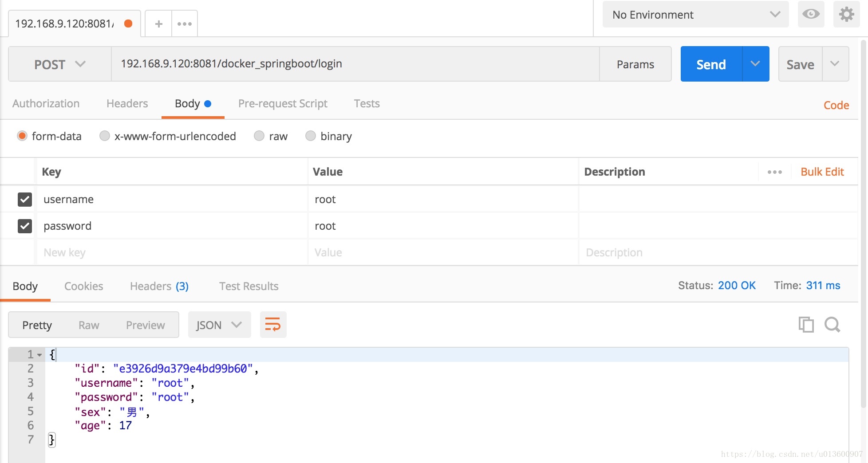Image resolution: width=868 pixels, height=463 pixels.
Task: Switch response view to Pretty
Action: tap(37, 325)
